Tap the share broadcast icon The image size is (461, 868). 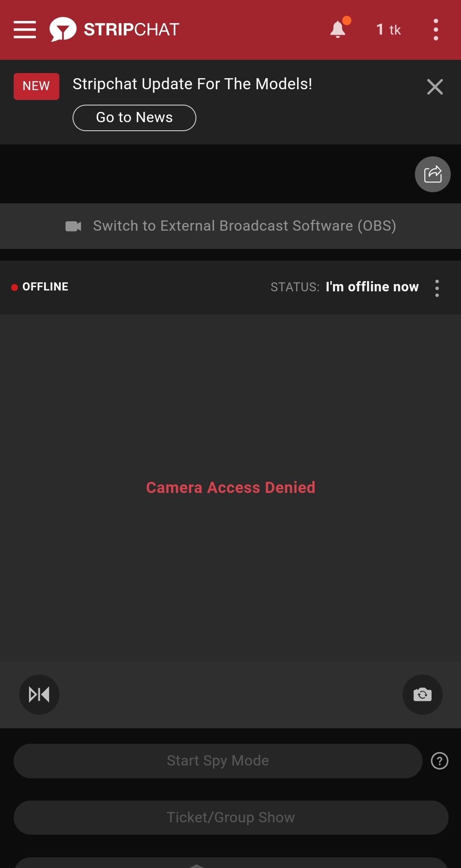433,174
